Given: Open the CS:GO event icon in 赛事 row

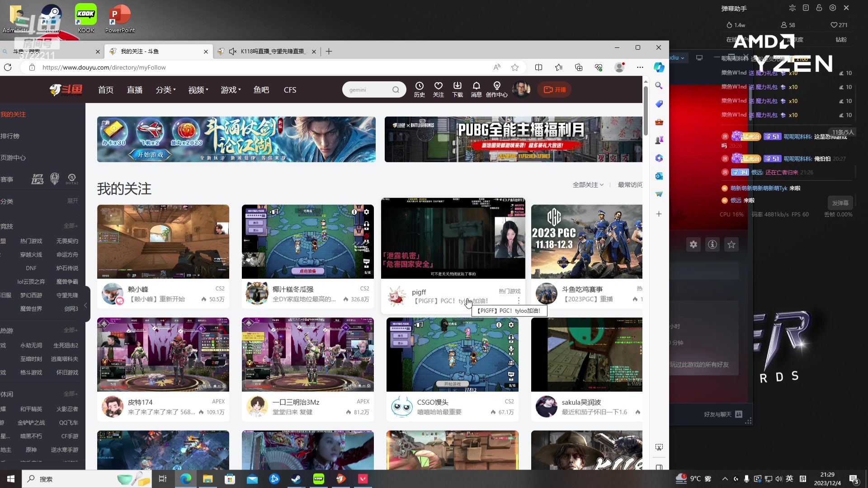Looking at the screenshot, I should click(x=55, y=179).
